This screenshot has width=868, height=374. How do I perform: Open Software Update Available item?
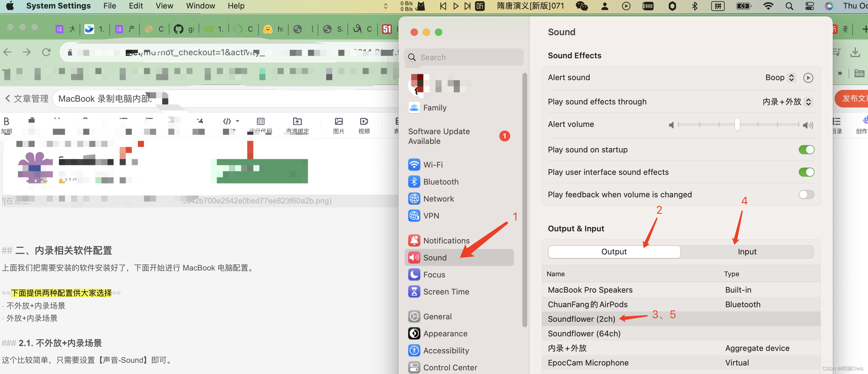pyautogui.click(x=459, y=136)
